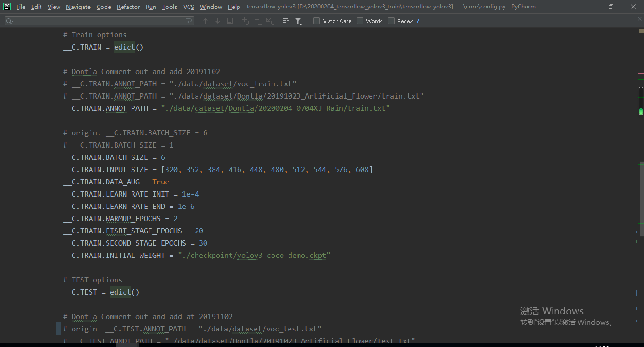644x347 pixels.
Task: Open the File menu
Action: point(21,7)
